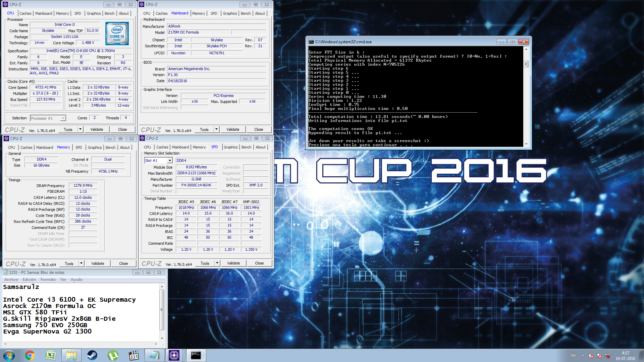Click the cmd scrollbar down arrow
644x362 pixels.
(x=526, y=144)
